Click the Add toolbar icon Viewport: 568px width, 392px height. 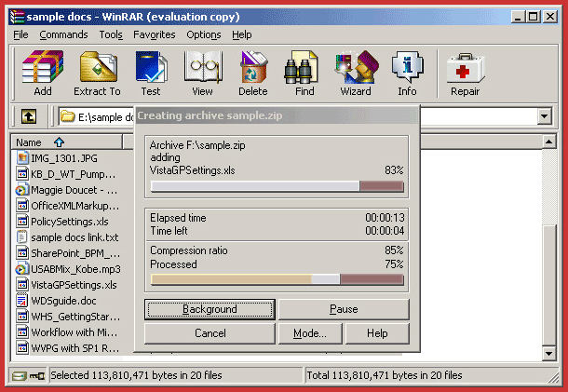(x=43, y=67)
